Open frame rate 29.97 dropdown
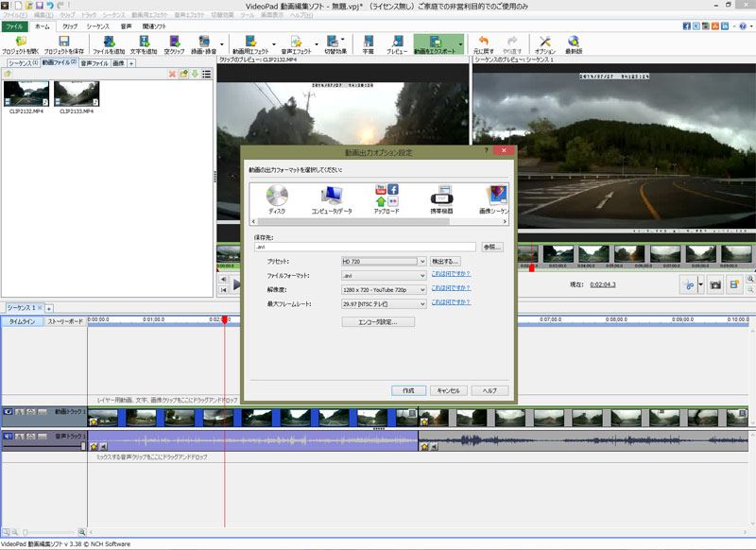Screen dimensions: 756x550 coord(384,304)
